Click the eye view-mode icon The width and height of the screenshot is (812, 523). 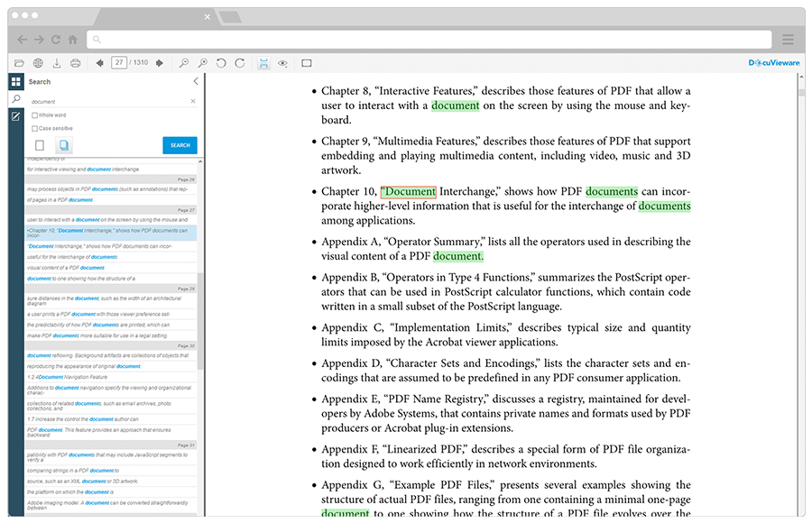click(x=282, y=63)
